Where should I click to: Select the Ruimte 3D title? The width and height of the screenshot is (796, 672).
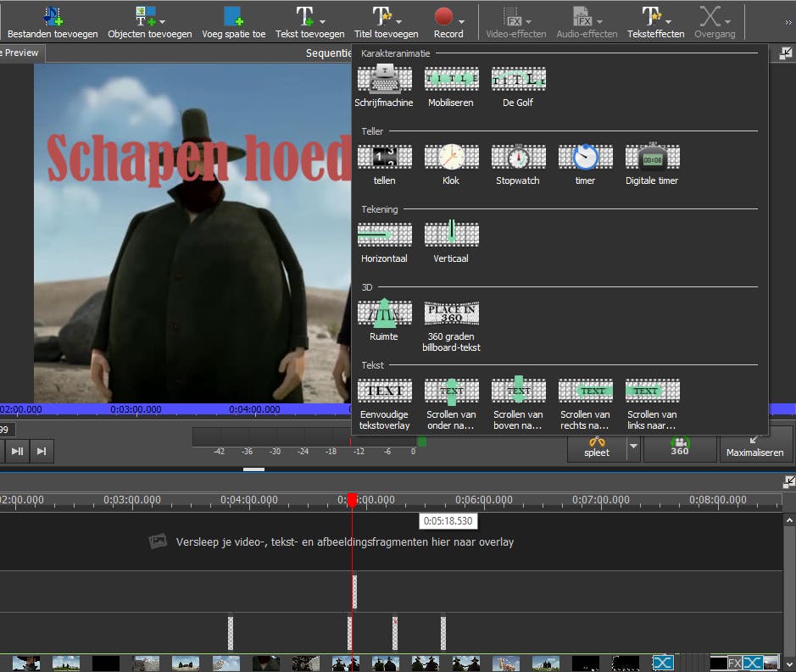(384, 321)
